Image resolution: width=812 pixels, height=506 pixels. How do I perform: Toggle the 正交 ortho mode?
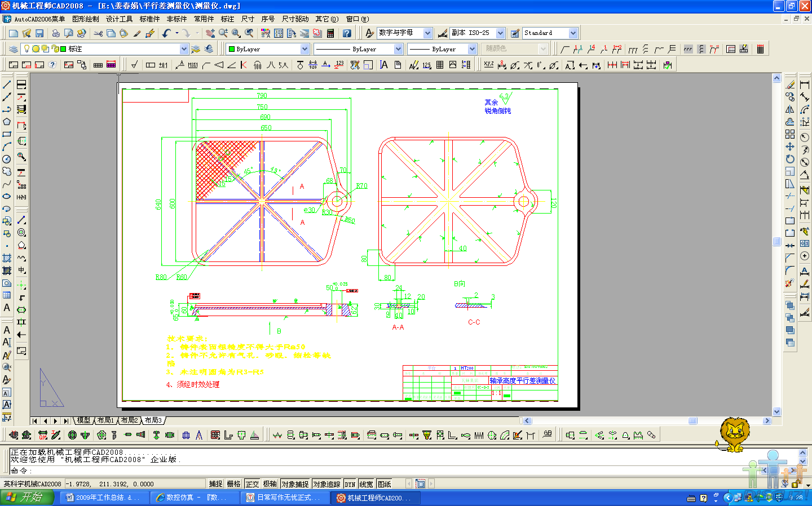tap(252, 484)
